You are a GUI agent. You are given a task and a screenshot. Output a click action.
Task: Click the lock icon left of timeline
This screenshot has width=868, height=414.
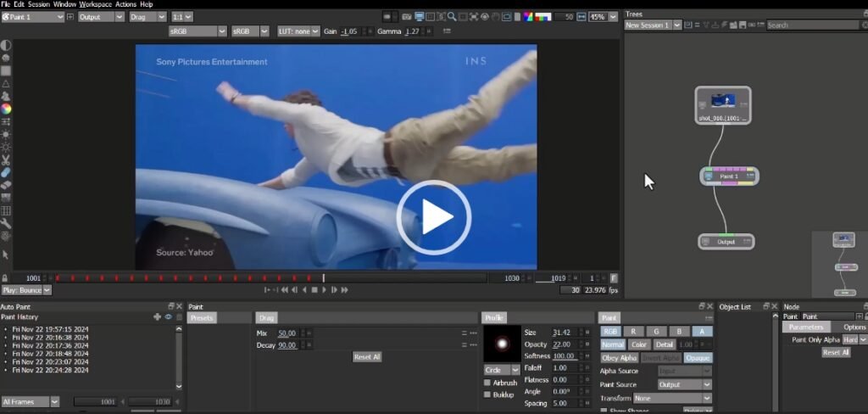[x=5, y=278]
